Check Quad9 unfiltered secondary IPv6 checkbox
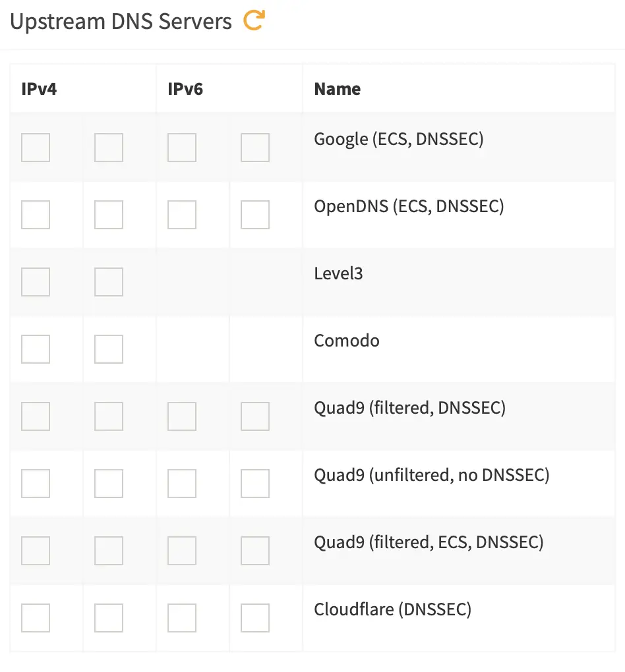The height and width of the screenshot is (672, 625). pos(255,483)
